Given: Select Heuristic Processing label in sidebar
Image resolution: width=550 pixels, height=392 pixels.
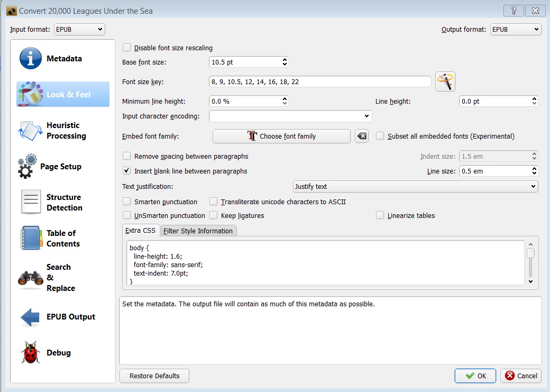Looking at the screenshot, I should (66, 131).
